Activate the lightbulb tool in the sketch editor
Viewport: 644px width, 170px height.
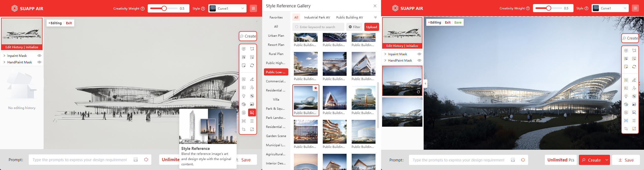click(244, 96)
